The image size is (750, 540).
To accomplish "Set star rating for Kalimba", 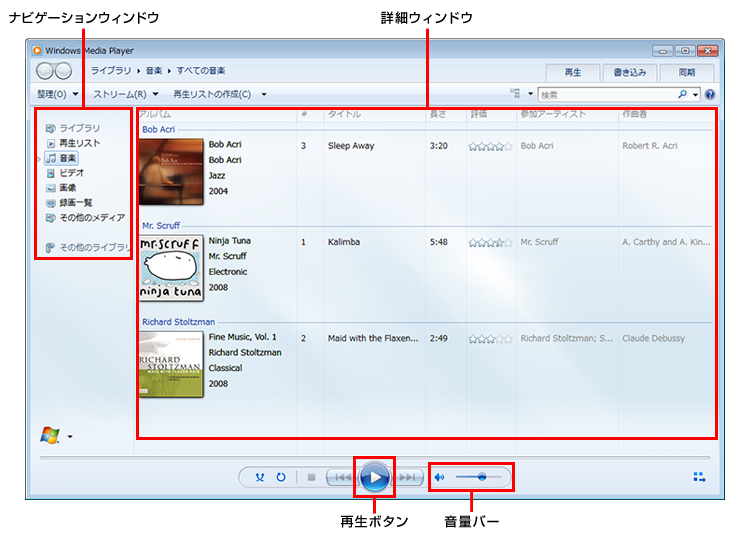I will tap(490, 242).
